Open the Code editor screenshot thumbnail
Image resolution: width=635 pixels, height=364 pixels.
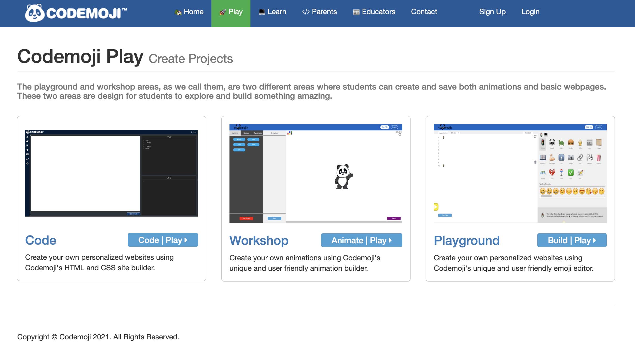point(112,173)
